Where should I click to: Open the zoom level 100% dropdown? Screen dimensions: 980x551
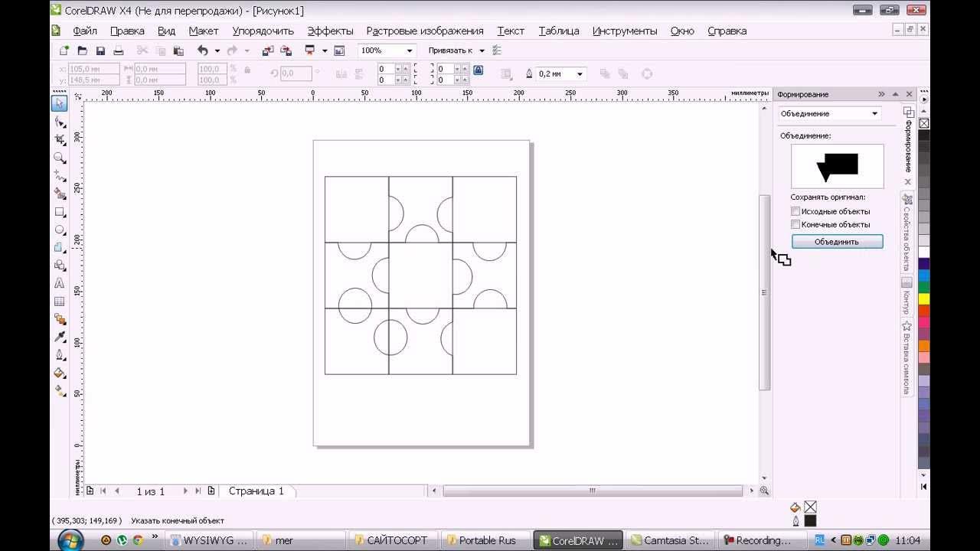[410, 51]
